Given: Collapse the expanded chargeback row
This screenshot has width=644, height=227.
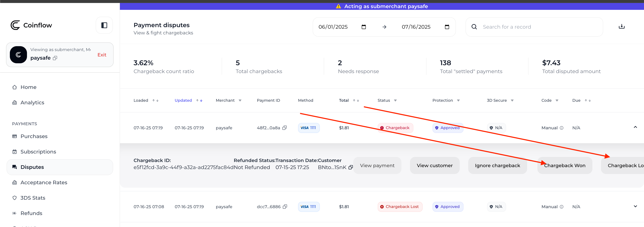Looking at the screenshot, I should point(635,127).
